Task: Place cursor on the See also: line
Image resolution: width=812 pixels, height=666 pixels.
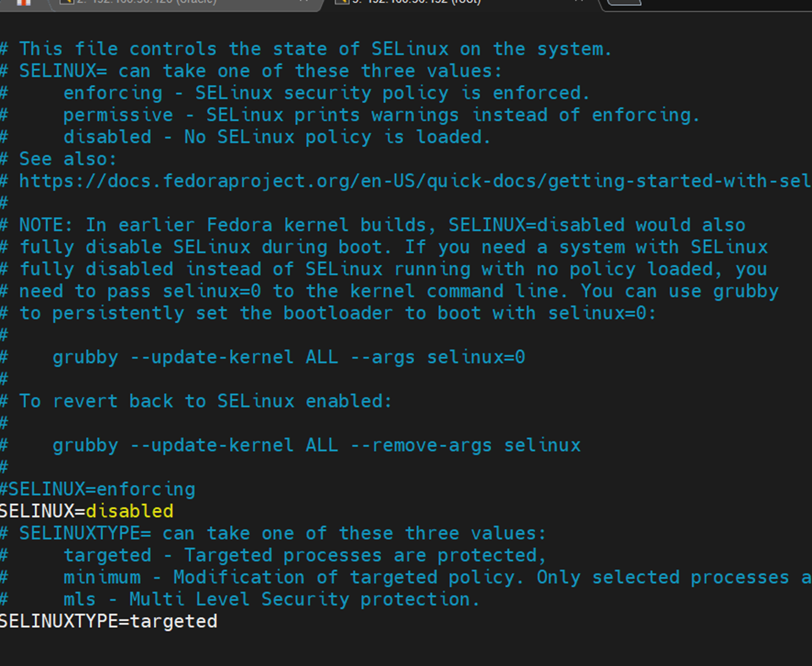Action: 59,159
